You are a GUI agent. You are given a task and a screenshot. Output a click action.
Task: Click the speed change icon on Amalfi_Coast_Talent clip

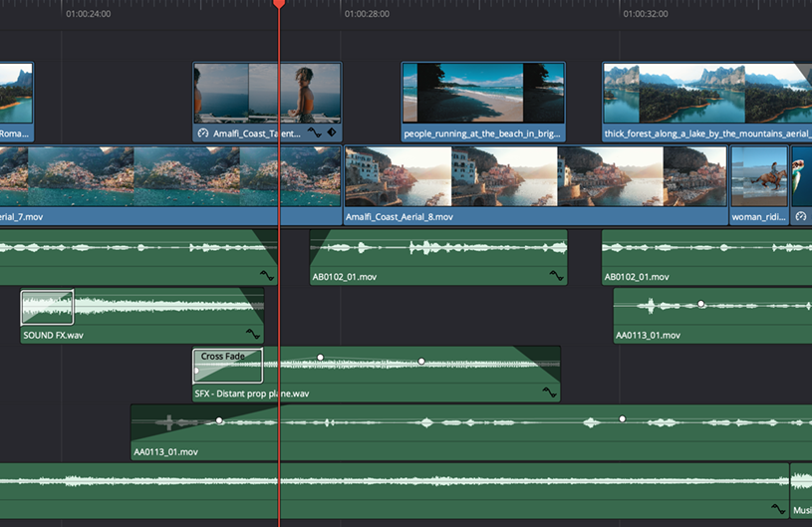203,133
